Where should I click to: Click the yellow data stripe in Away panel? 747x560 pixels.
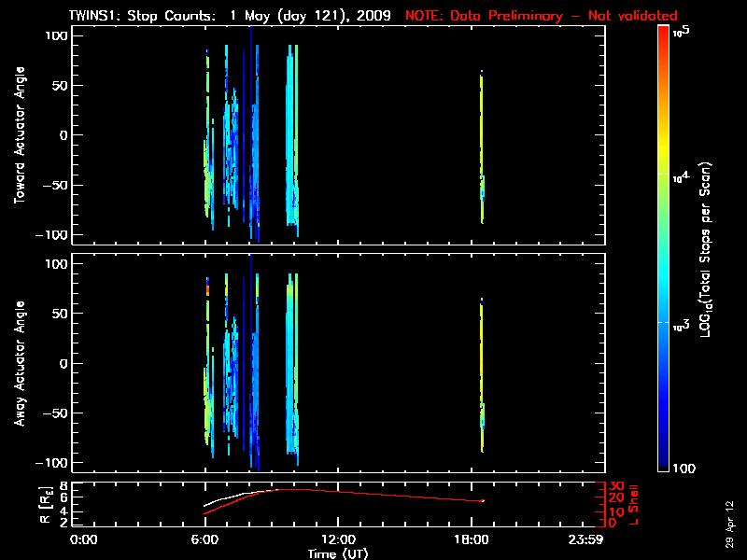pos(481,345)
